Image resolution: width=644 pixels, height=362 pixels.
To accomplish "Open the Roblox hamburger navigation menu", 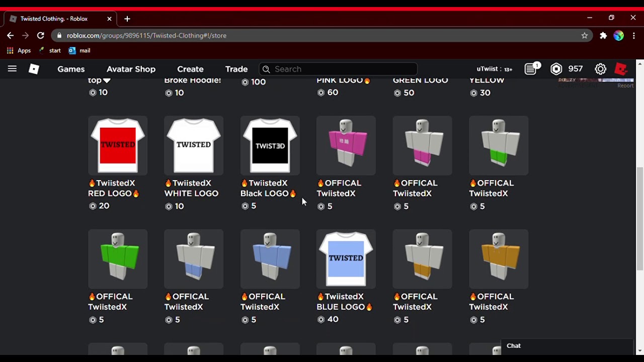I will point(12,69).
